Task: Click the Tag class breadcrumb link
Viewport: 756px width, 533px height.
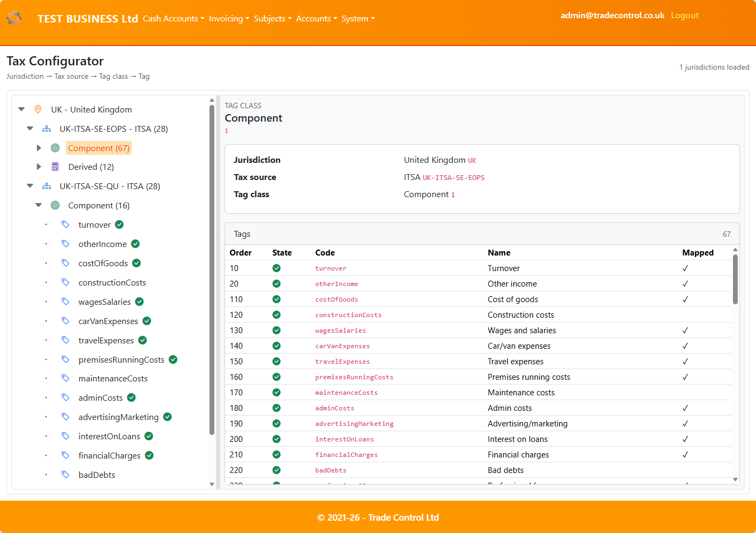Action: click(x=113, y=76)
